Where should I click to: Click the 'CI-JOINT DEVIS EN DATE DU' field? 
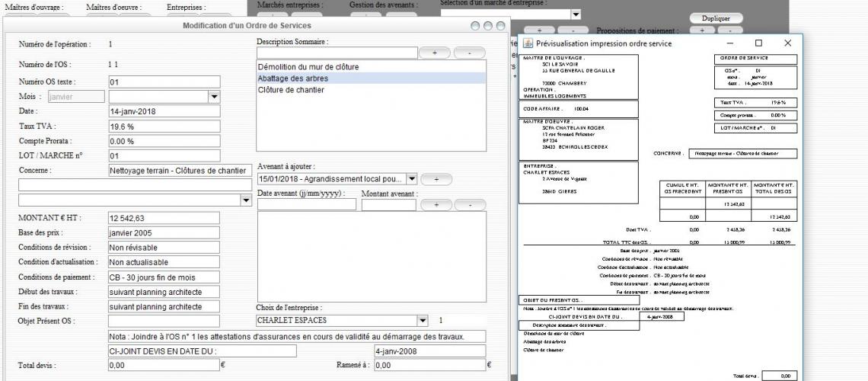point(202,351)
